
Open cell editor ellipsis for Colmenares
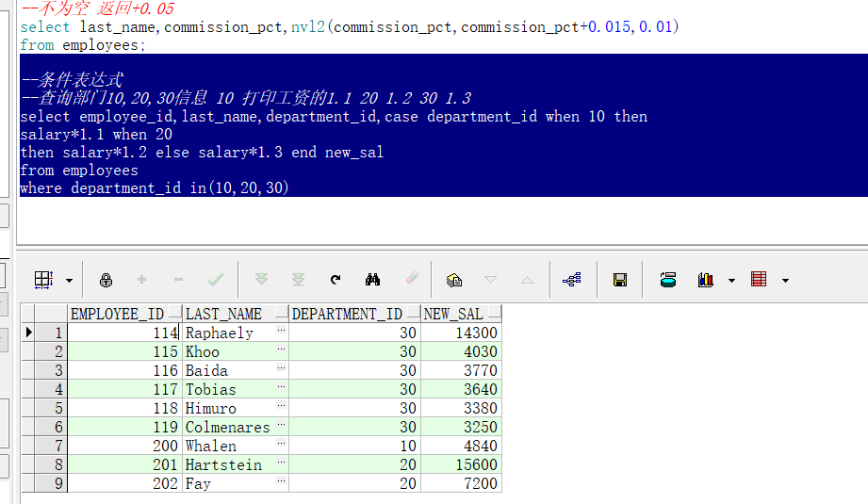click(281, 424)
